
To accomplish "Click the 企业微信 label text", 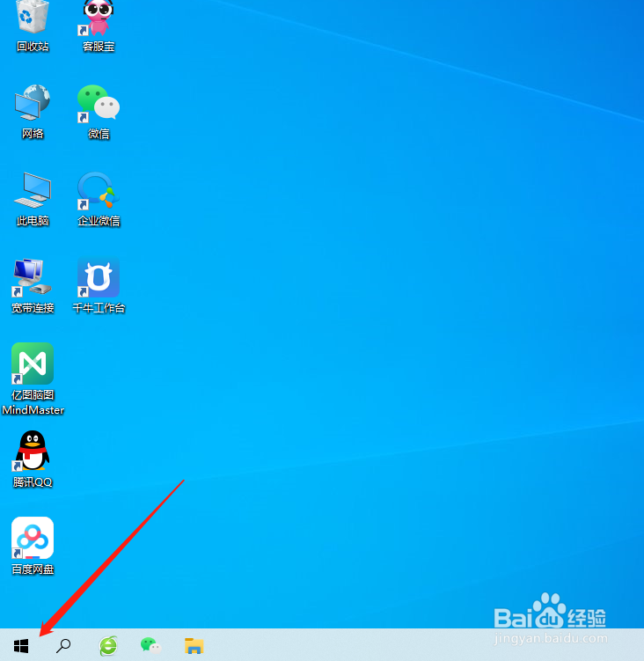I will tap(99, 221).
